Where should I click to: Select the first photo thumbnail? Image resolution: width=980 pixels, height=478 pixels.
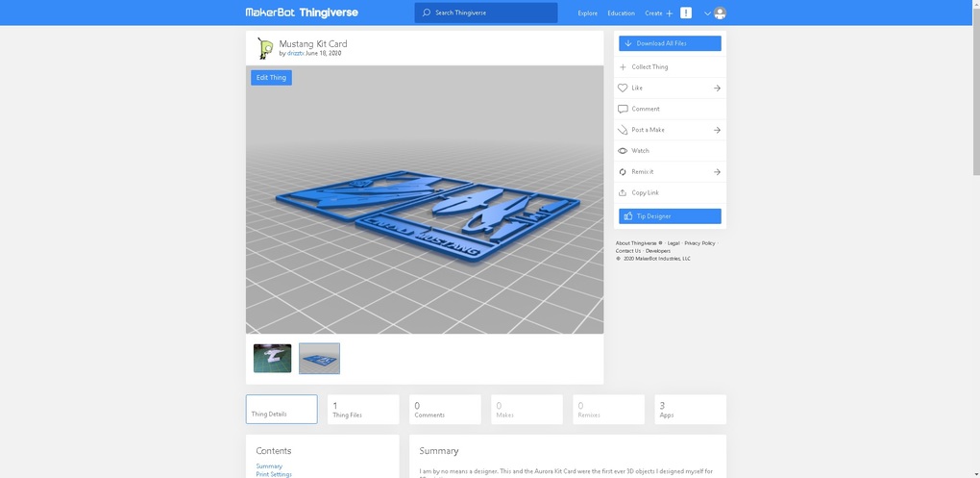273,359
